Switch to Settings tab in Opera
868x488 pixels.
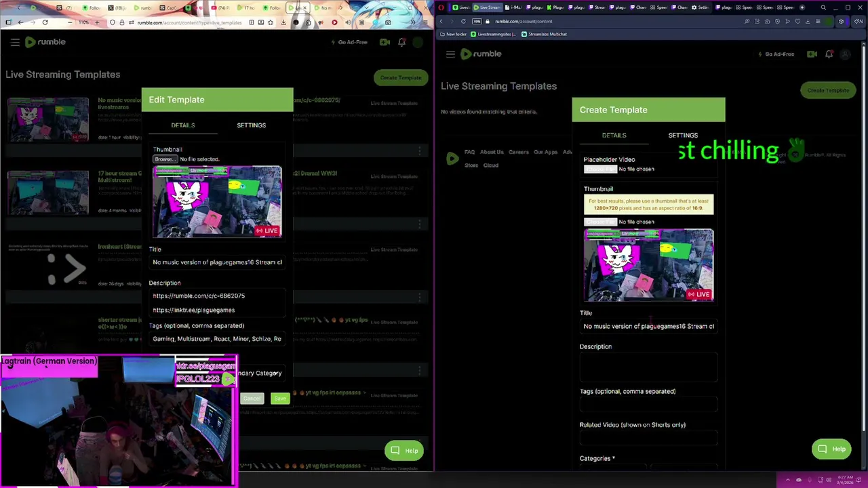point(701,7)
